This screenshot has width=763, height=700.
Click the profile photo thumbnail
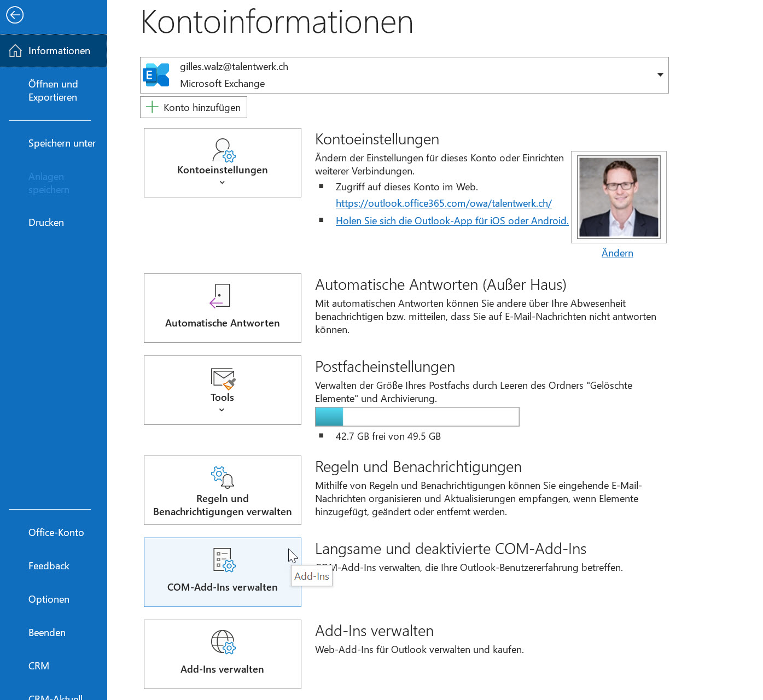coord(619,197)
